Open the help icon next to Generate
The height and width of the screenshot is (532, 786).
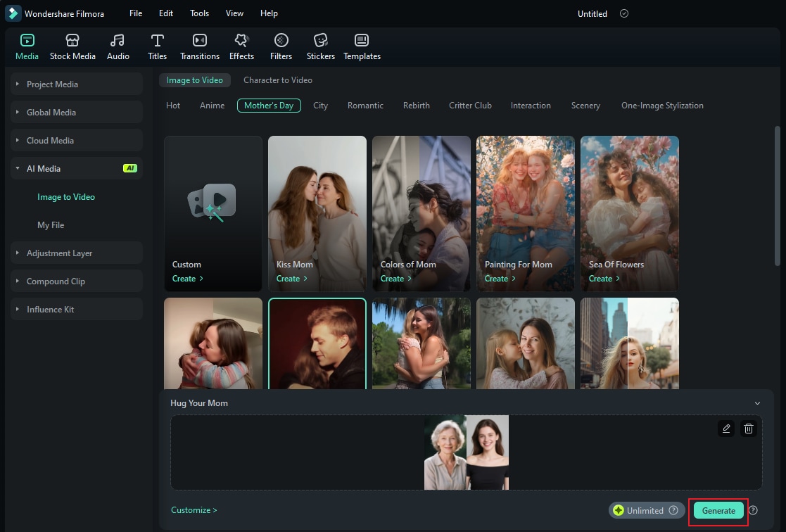[753, 510]
